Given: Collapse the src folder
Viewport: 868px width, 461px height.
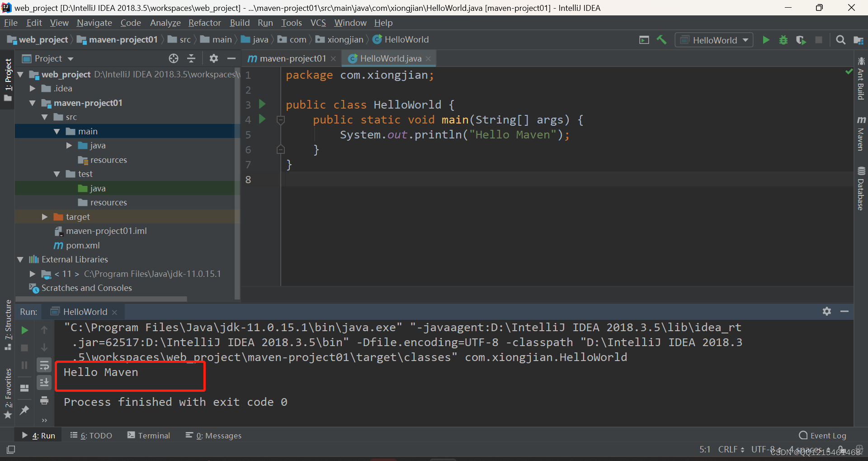Looking at the screenshot, I should pos(44,117).
